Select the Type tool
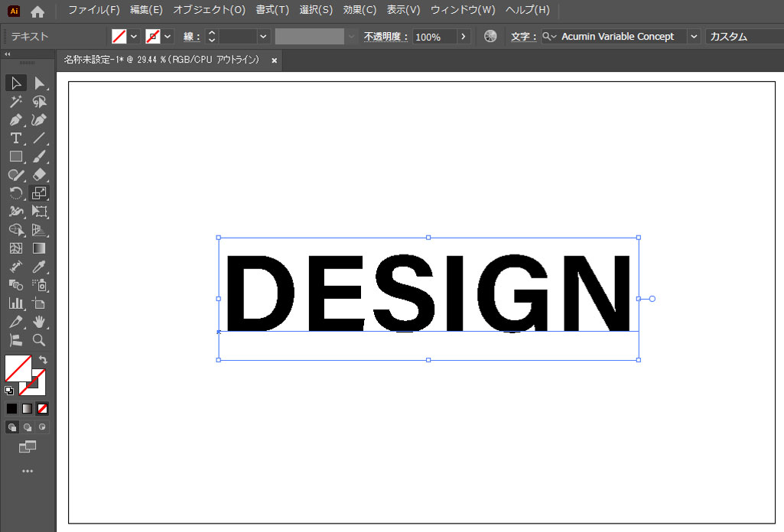Viewport: 784px width, 532px height. [x=15, y=138]
